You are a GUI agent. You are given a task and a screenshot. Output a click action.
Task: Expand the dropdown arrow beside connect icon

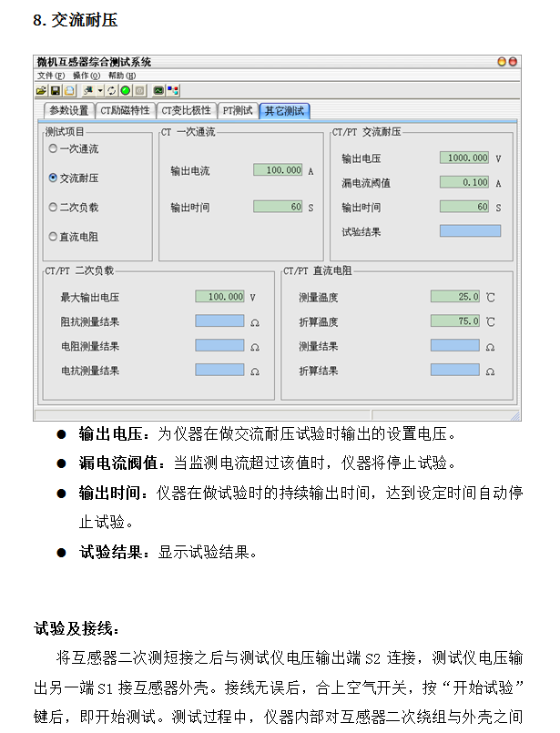click(100, 91)
